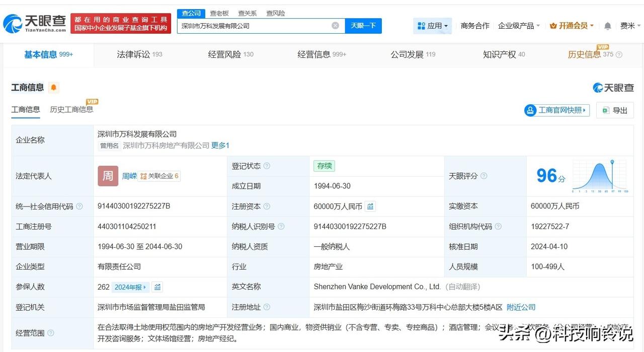The width and height of the screenshot is (644, 352).
Task: Open 基本信息 999+ tab
Action: point(49,54)
